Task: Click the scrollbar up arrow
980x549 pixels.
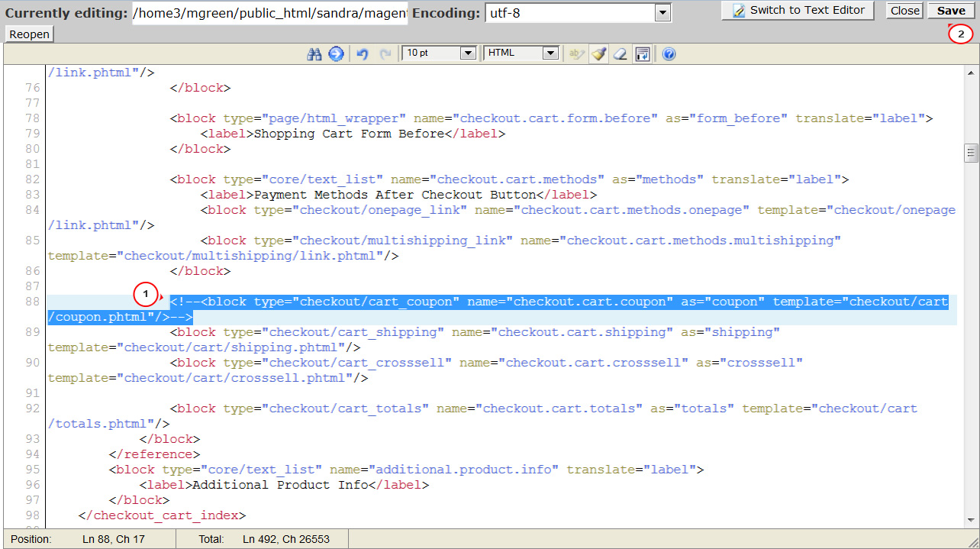Action: [971, 73]
